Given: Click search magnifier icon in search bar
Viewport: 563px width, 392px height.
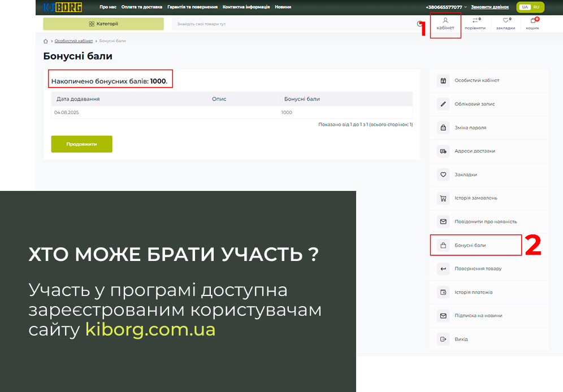Looking at the screenshot, I should point(419,24).
